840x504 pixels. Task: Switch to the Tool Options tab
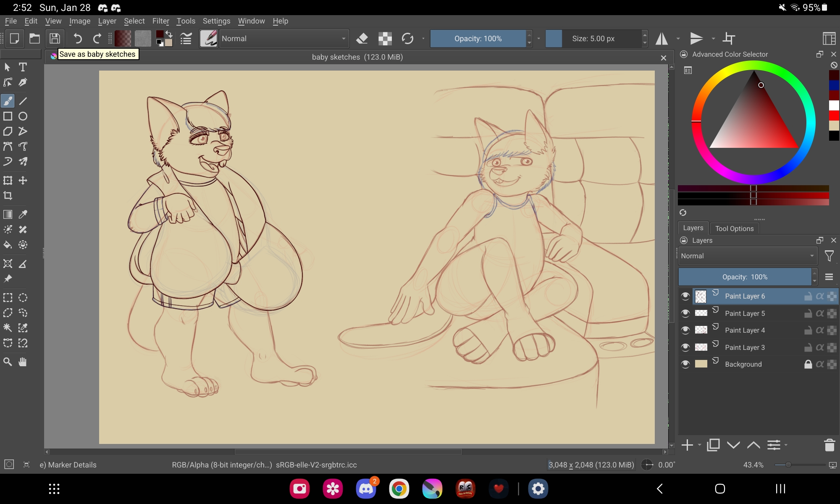pos(734,228)
